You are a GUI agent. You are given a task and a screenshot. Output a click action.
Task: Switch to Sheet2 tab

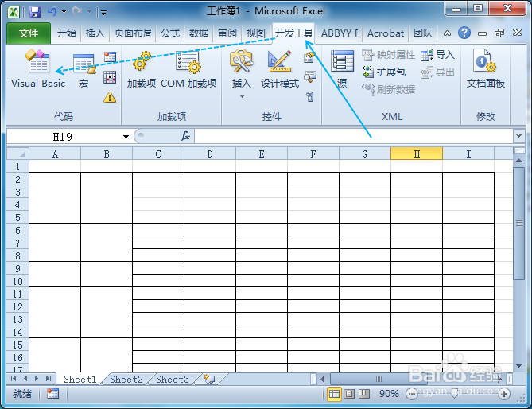coord(126,379)
